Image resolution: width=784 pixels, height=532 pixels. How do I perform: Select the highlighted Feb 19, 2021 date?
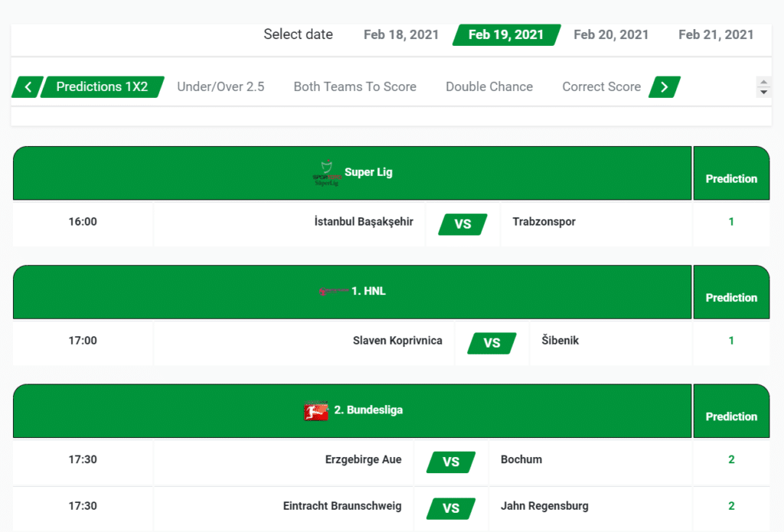click(506, 34)
